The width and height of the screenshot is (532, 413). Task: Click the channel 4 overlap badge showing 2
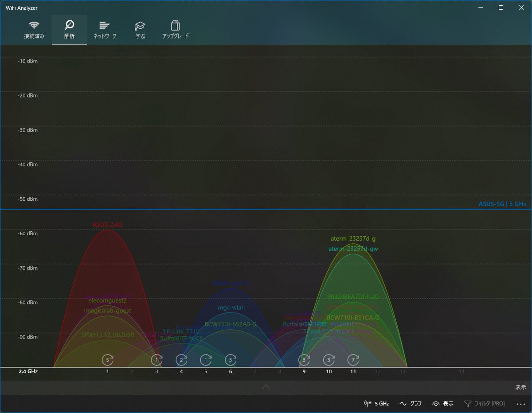point(181,360)
